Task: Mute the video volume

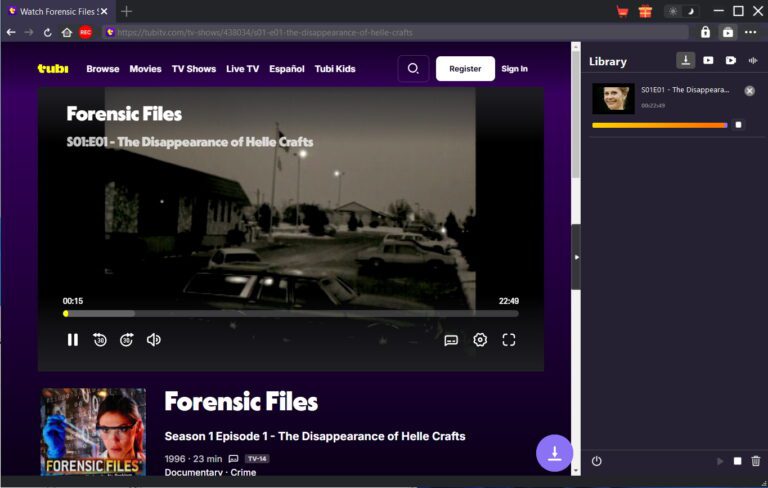Action: pyautogui.click(x=153, y=340)
